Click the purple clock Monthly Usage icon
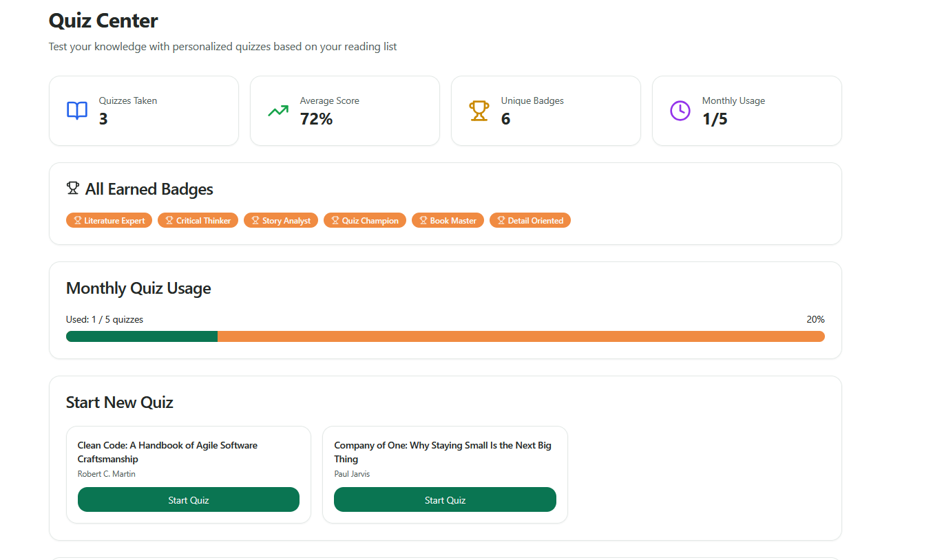This screenshot has height=560, width=933. pyautogui.click(x=680, y=111)
